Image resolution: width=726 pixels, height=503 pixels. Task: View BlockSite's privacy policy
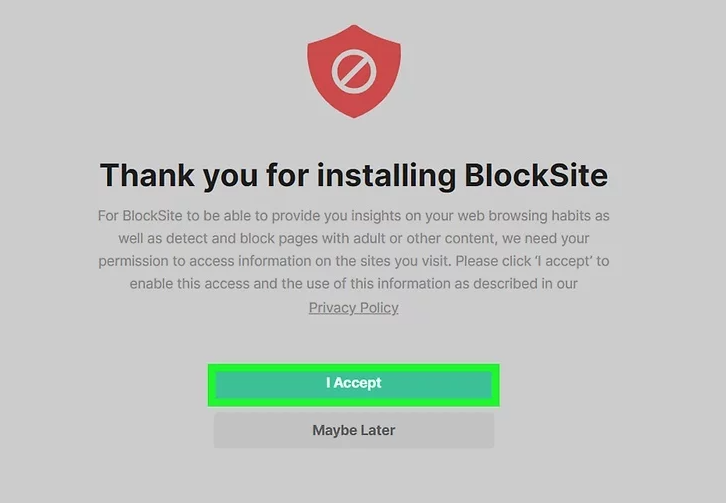click(x=353, y=307)
